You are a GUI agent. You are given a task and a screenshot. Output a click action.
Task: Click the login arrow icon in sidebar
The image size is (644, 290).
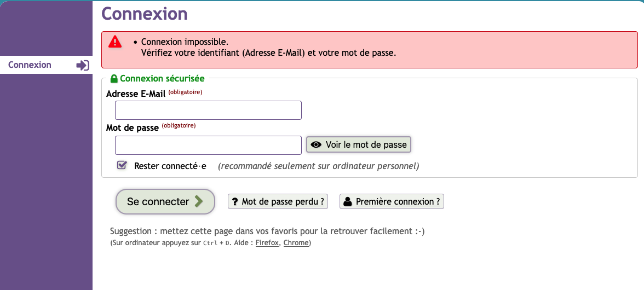click(x=83, y=65)
